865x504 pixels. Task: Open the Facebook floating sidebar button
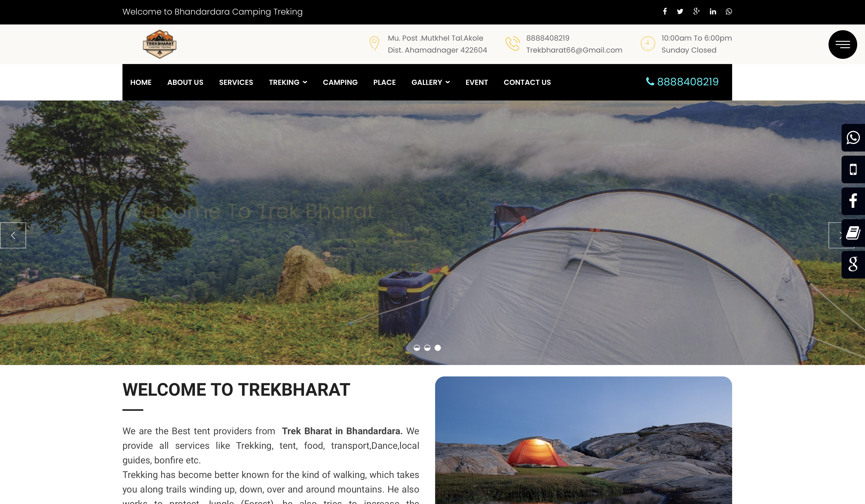click(x=853, y=201)
